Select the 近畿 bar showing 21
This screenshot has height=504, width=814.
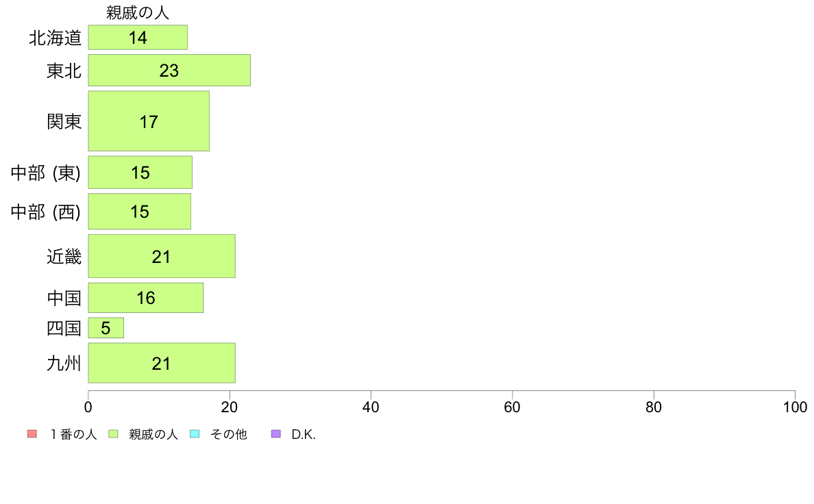click(162, 256)
